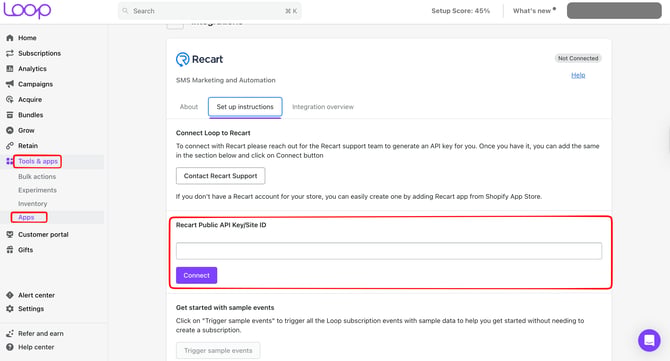
Task: Click the Home icon in sidebar
Action: pyautogui.click(x=10, y=38)
